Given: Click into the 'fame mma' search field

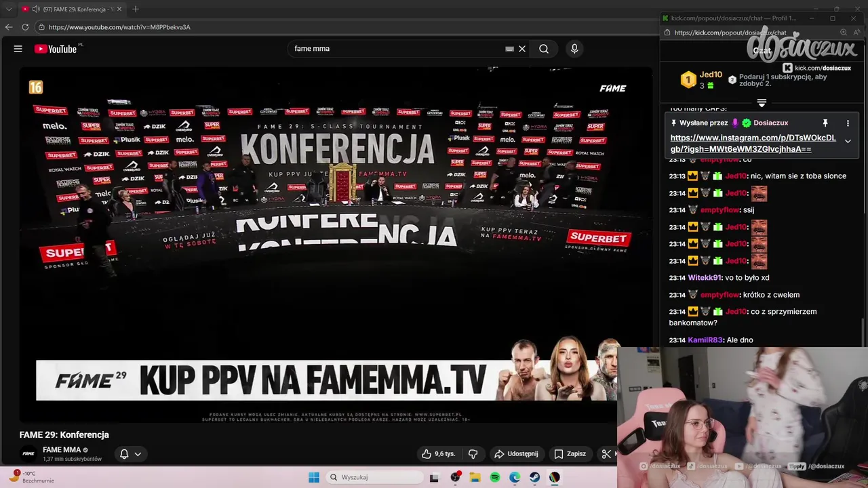Looking at the screenshot, I should 397,49.
